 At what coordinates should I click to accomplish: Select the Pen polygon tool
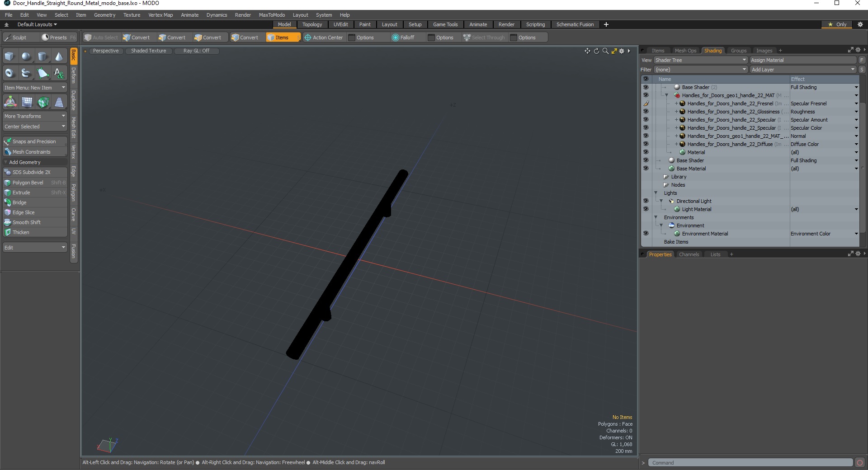(42, 73)
